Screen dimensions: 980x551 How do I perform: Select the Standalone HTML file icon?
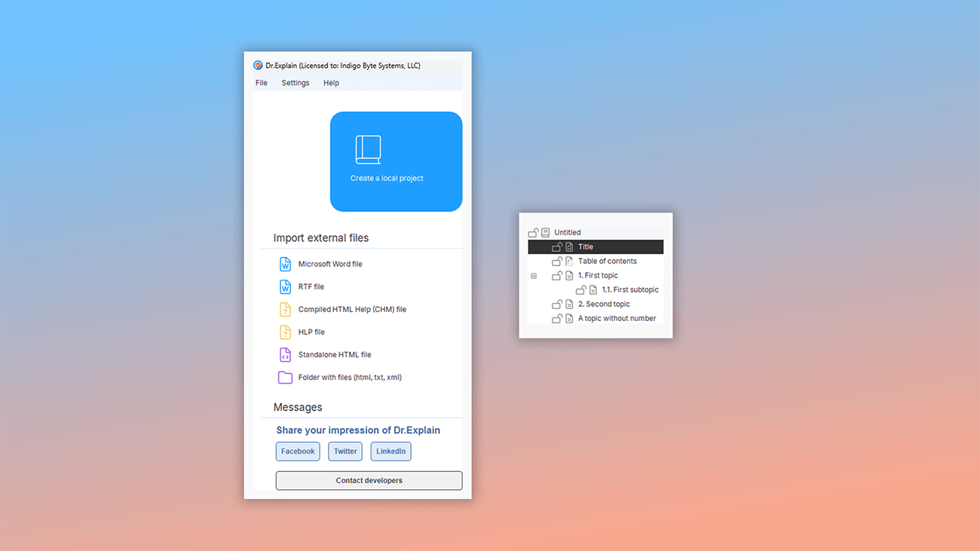(285, 354)
